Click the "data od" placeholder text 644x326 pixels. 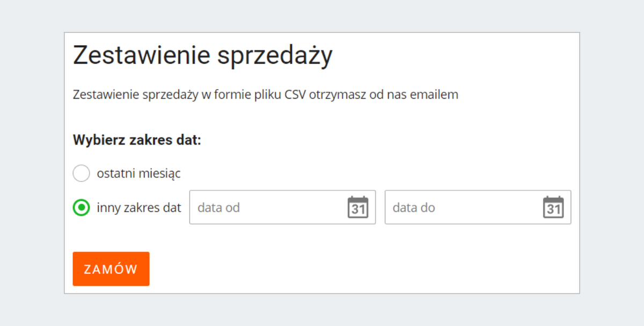click(x=218, y=207)
